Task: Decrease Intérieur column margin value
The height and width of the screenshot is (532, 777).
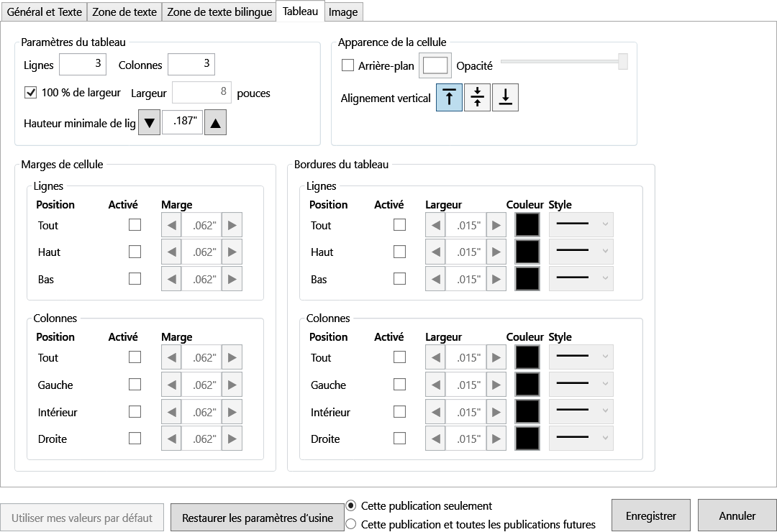Action: coord(171,412)
